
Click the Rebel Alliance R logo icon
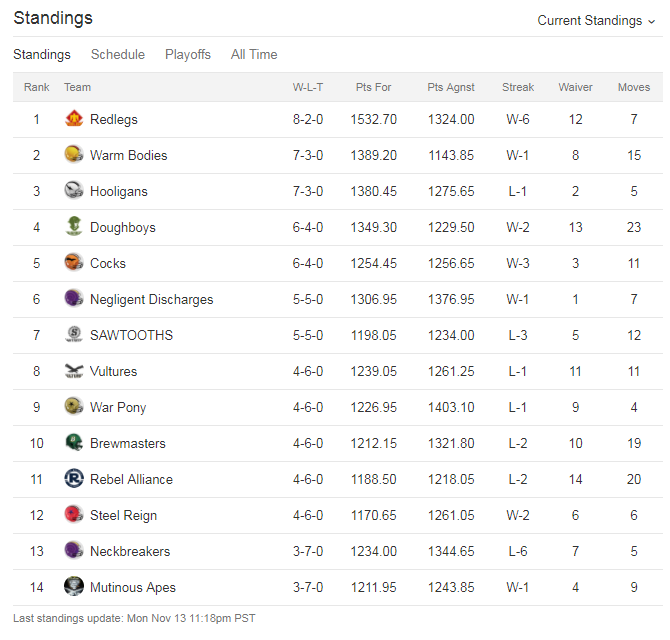(x=74, y=479)
